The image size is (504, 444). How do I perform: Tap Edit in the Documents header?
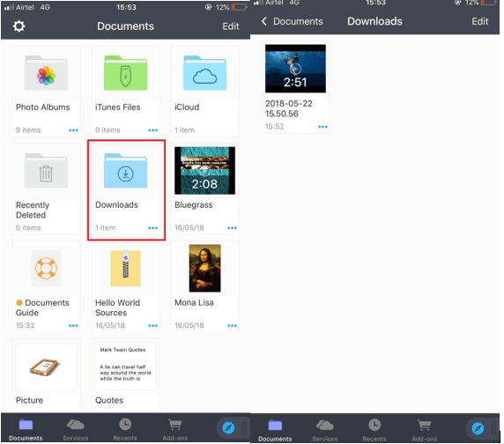click(231, 26)
